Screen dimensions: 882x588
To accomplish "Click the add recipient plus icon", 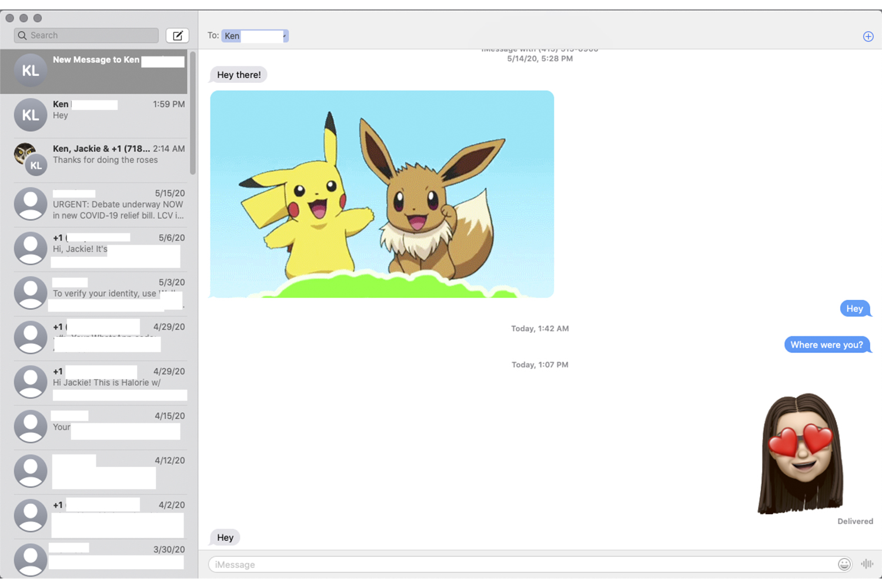I will coord(868,36).
